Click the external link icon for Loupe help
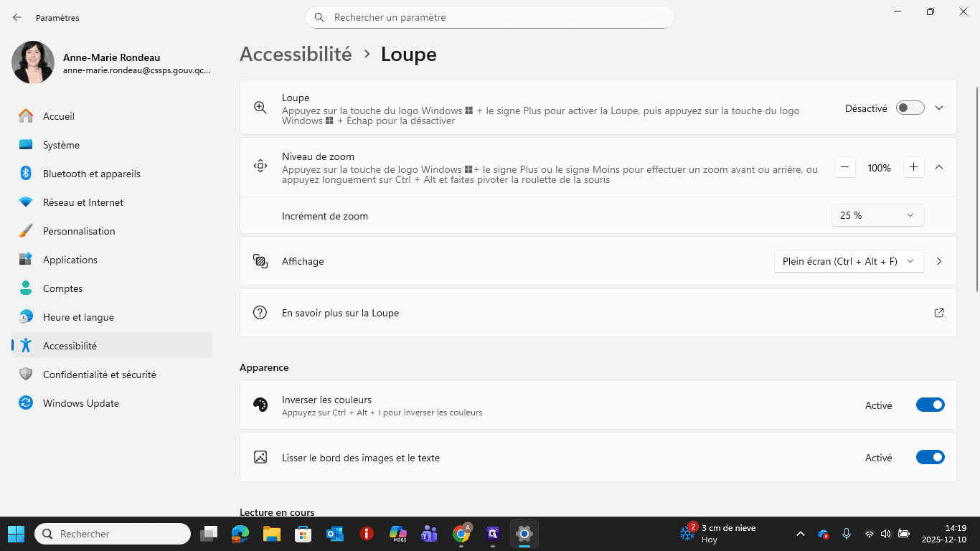980x551 pixels. (x=939, y=313)
